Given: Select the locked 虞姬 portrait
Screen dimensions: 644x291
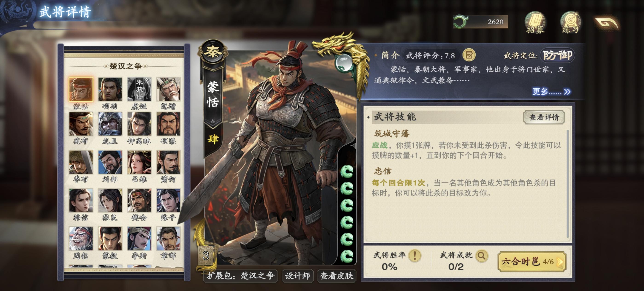Looking at the screenshot, I should point(139,93).
